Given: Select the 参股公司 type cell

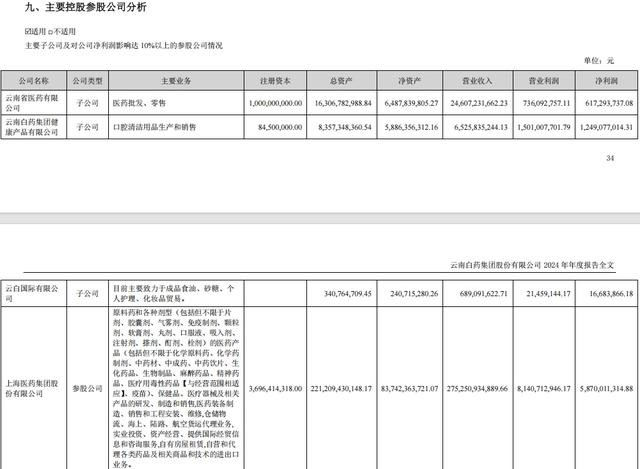Looking at the screenshot, I should pyautogui.click(x=87, y=389).
